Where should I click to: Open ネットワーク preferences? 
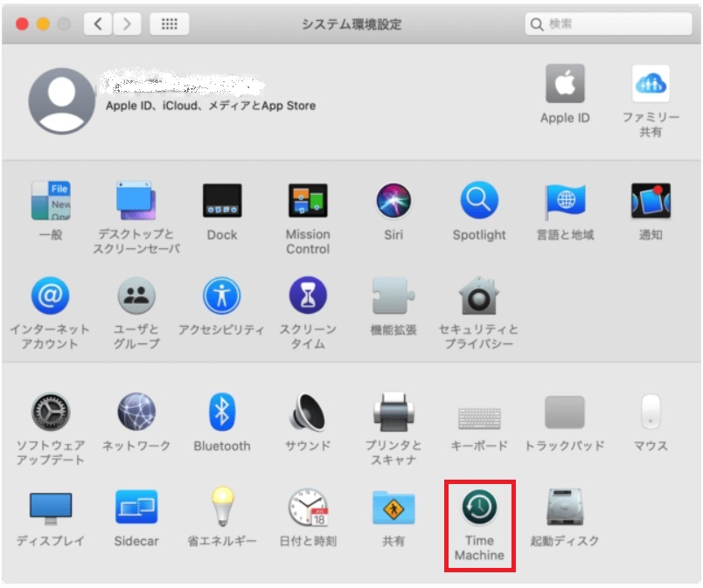(136, 412)
